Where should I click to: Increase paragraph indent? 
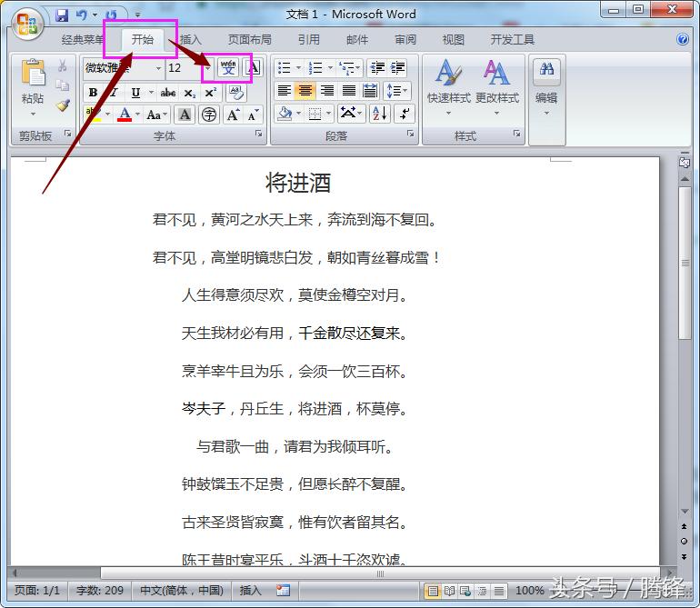pos(397,68)
